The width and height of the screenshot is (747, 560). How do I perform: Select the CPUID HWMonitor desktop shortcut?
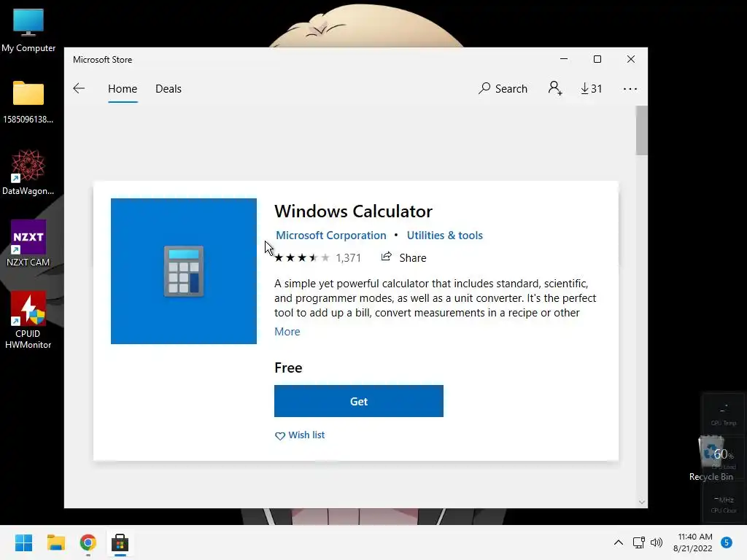pos(28,320)
